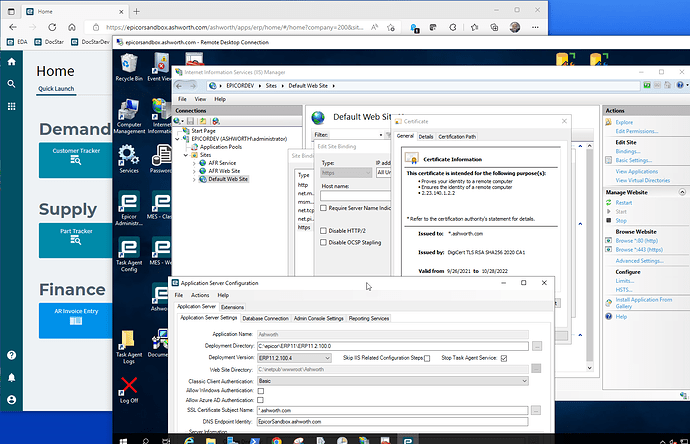Click Explore link in IIS Actions
Screen dimensions: 690x444
point(624,122)
